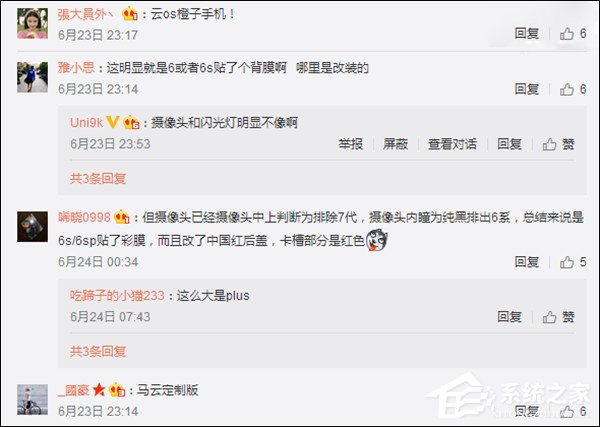
Task: Reply to 雅小思's comment via 回复
Action: 527,89
